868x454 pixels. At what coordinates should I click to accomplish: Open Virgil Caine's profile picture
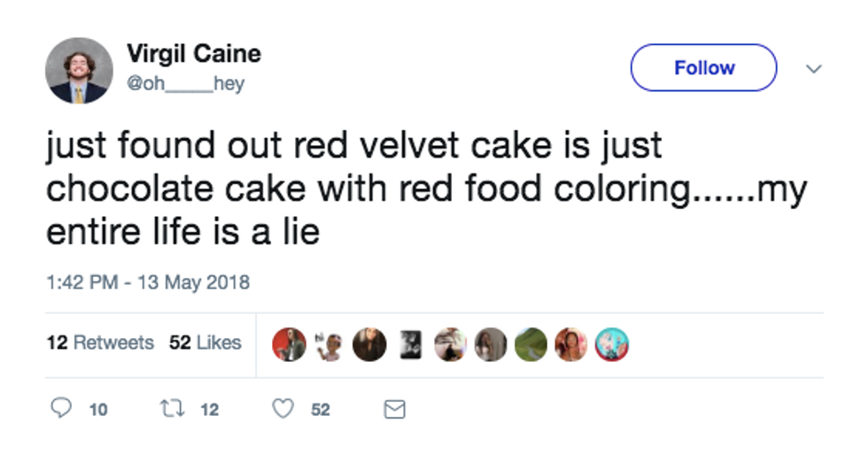(79, 70)
